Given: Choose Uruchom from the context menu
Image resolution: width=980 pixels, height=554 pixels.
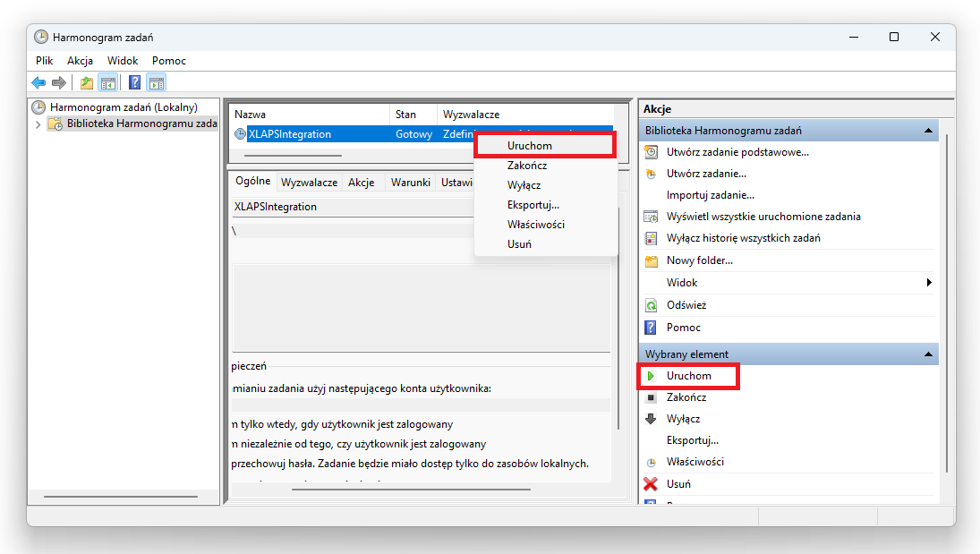Looking at the screenshot, I should pos(529,146).
